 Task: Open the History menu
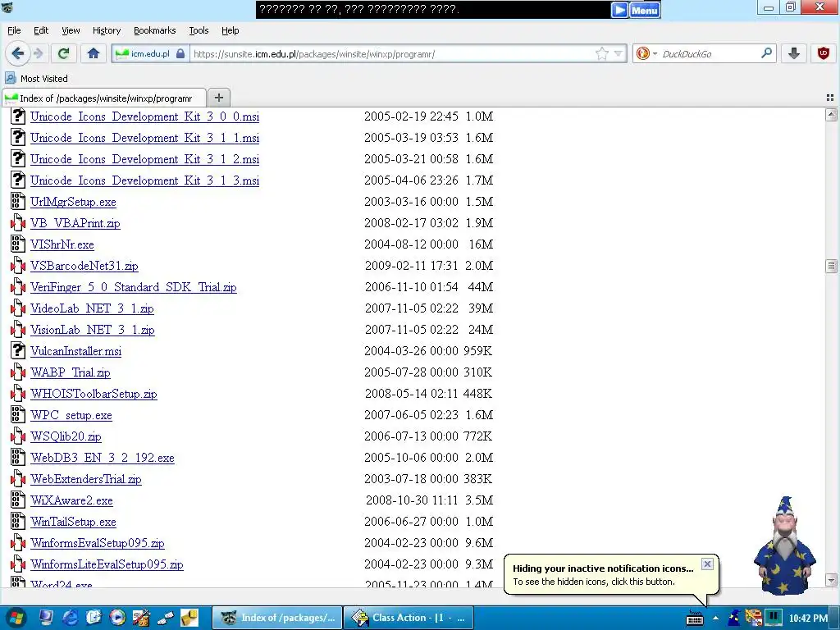coord(106,30)
